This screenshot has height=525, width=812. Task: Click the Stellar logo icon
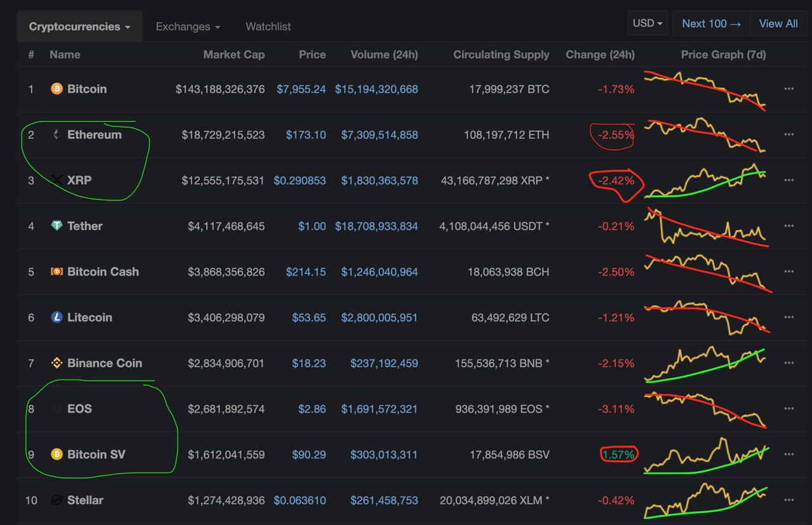pyautogui.click(x=56, y=500)
